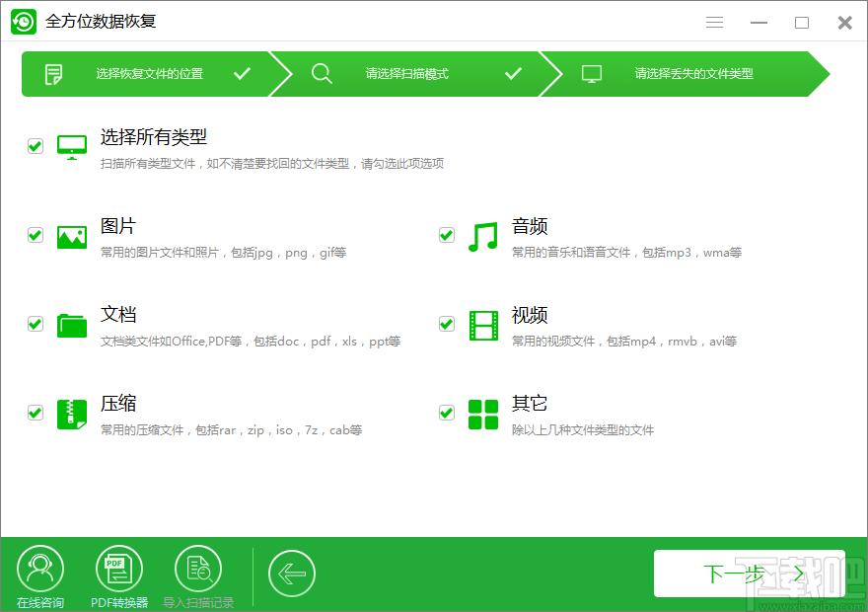
Task: Click the four-squares icon for 其它
Action: click(x=483, y=415)
